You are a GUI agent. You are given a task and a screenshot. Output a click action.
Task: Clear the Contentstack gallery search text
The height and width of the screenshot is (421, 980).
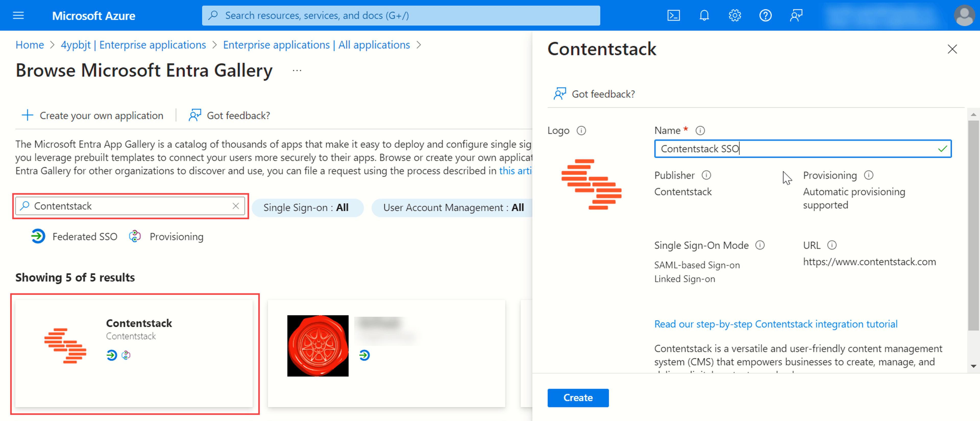pyautogui.click(x=236, y=206)
